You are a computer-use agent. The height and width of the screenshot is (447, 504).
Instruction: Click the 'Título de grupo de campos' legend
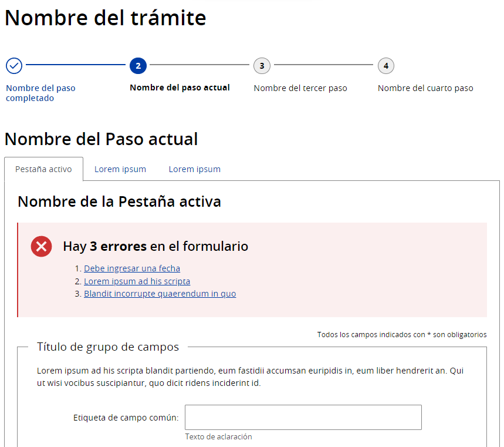pos(107,347)
